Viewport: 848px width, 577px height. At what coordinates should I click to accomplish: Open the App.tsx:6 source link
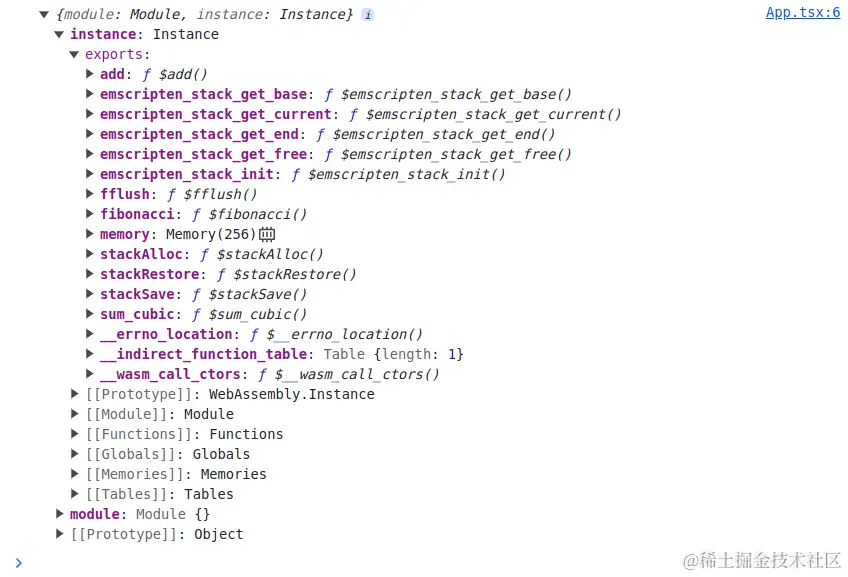(x=803, y=12)
